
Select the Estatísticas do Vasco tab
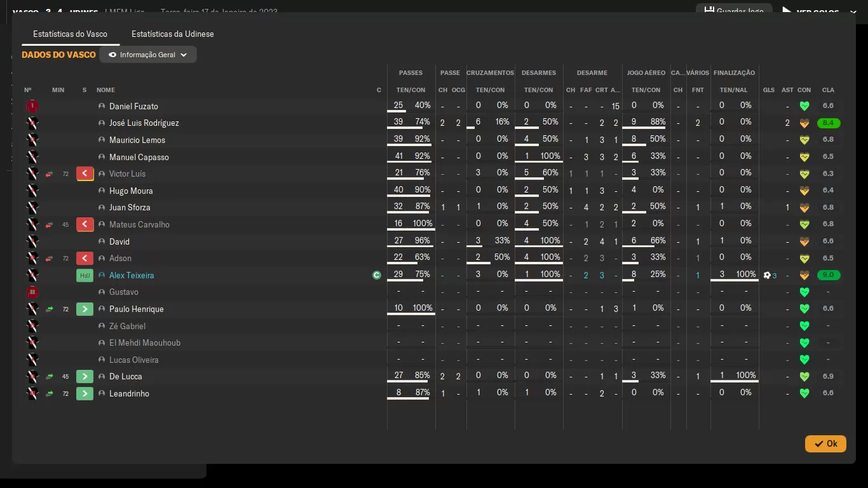coord(70,34)
